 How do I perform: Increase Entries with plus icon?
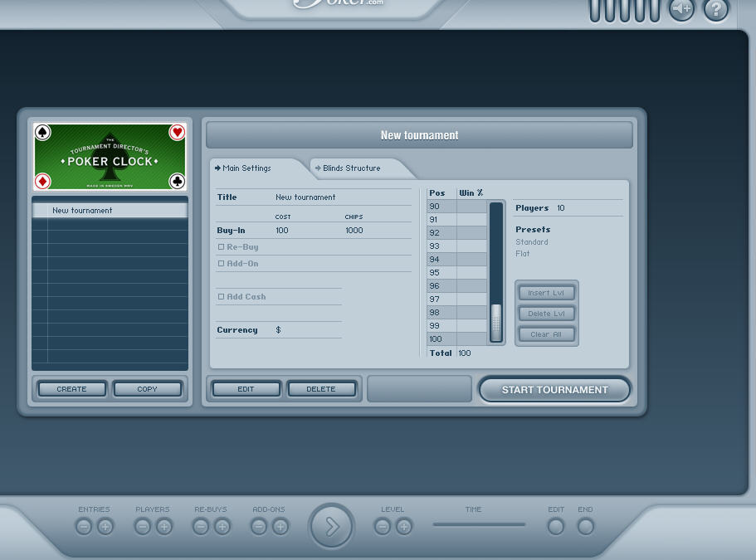click(x=105, y=527)
